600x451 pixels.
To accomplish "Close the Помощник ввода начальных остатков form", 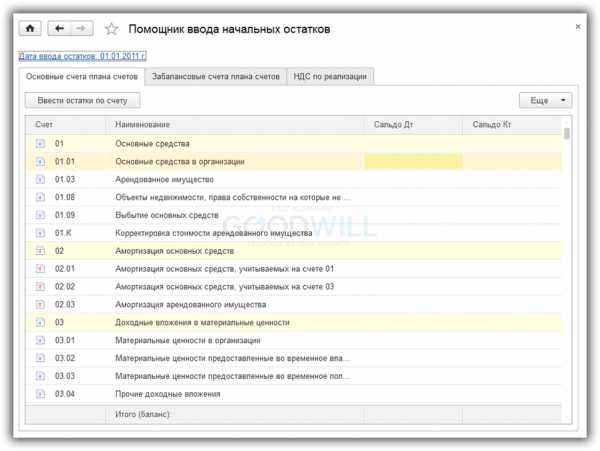I will point(578,26).
